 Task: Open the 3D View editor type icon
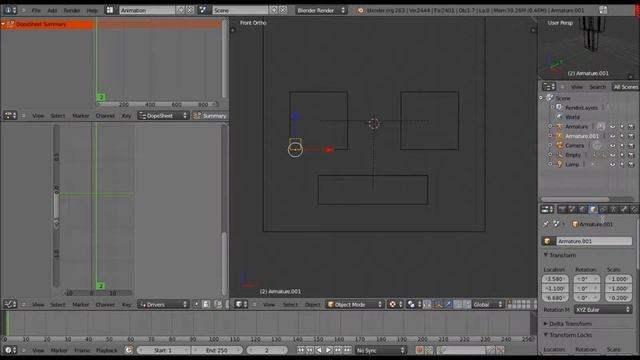point(241,304)
